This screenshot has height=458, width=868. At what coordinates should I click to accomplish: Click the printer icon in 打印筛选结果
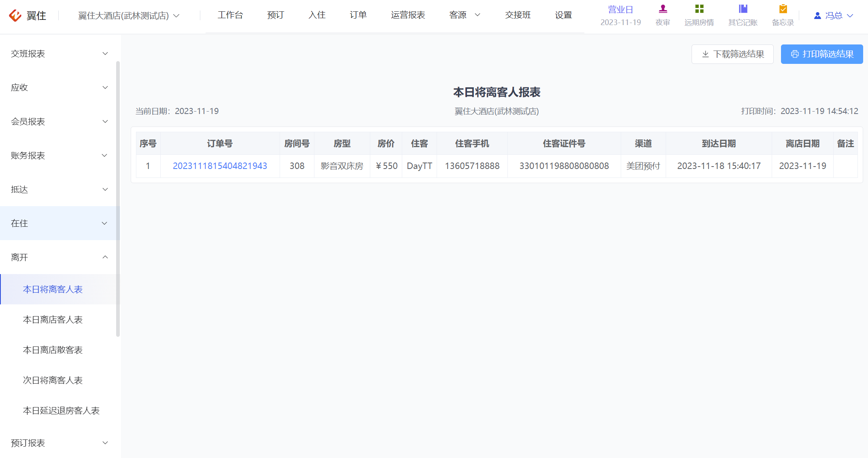pyautogui.click(x=795, y=54)
